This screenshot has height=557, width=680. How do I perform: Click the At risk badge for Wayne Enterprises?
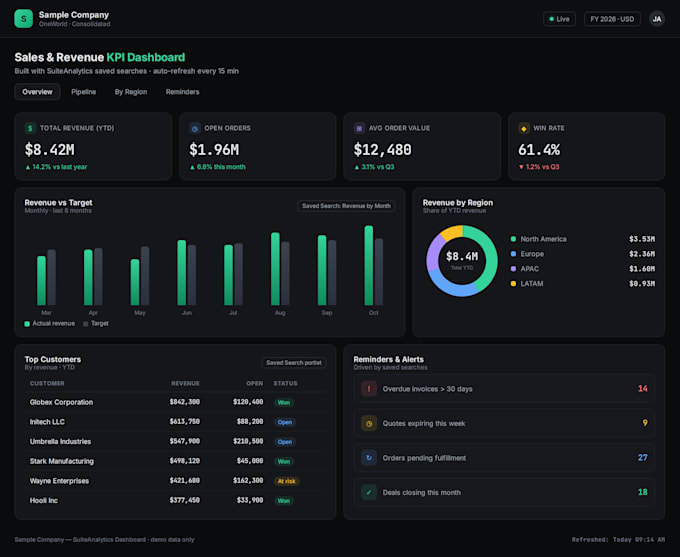coord(286,481)
